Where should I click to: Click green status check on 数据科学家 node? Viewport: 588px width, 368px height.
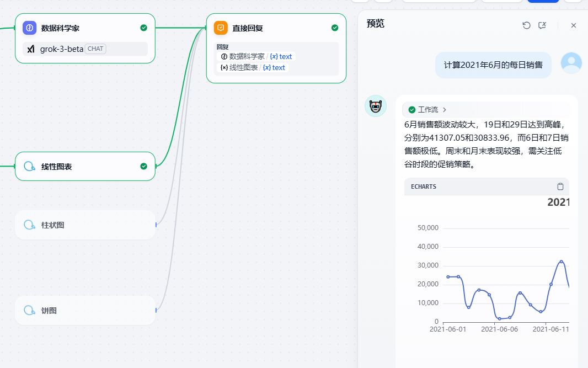(x=143, y=28)
